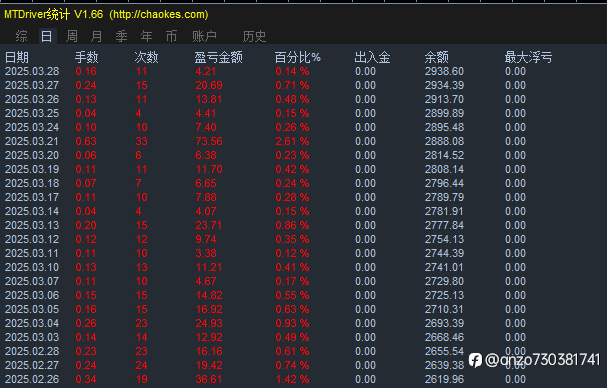Image resolution: width=607 pixels, height=388 pixels.
Task: Select the 2025.03.20 date cell
Action: [32, 155]
